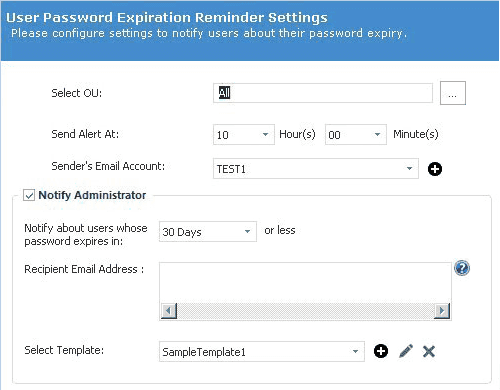
Task: Open help for Recipient Email Address
Action: coord(462,268)
